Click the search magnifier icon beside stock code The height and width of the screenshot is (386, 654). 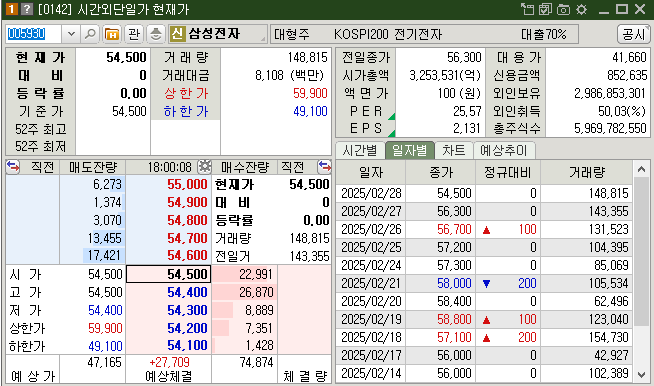(x=90, y=34)
